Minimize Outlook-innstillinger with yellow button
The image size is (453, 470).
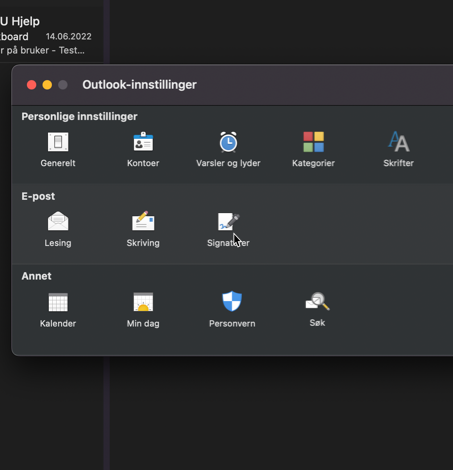click(47, 85)
